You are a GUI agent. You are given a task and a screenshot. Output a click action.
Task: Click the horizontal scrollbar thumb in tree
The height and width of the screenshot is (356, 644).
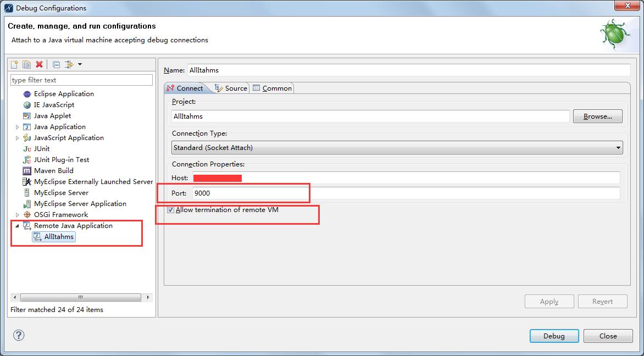tap(80, 297)
